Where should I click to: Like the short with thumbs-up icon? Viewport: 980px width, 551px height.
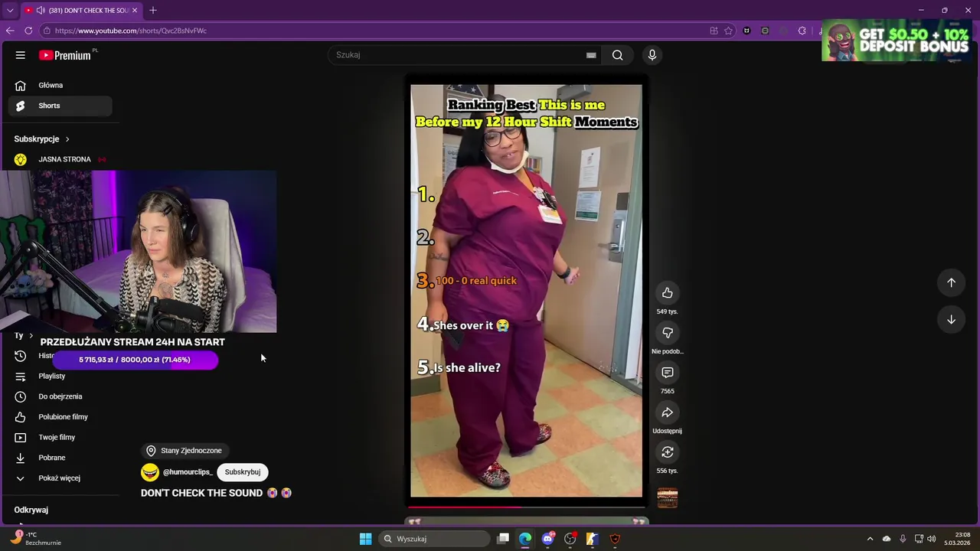click(x=668, y=293)
